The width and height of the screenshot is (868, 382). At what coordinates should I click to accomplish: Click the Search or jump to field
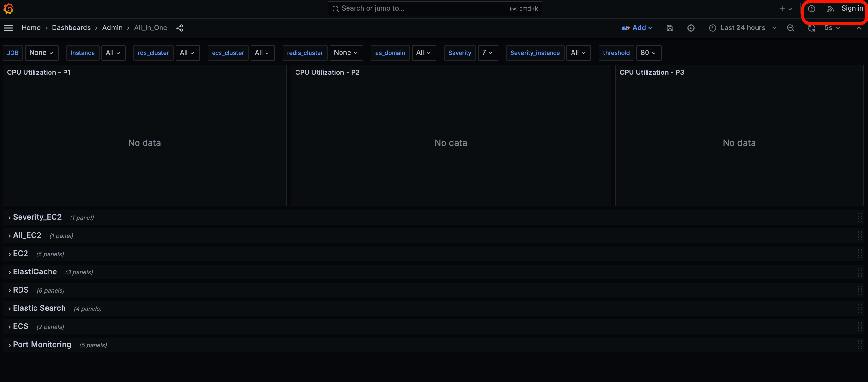tap(421, 9)
